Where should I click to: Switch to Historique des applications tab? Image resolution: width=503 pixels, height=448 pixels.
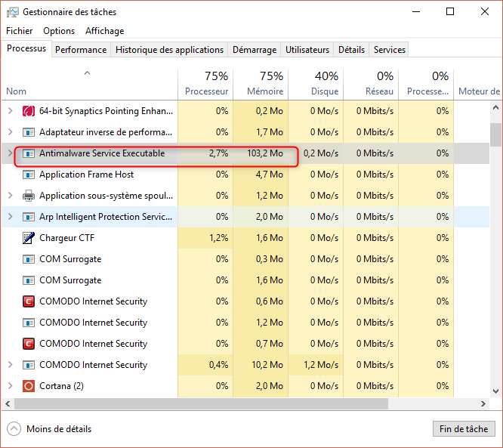pyautogui.click(x=169, y=50)
